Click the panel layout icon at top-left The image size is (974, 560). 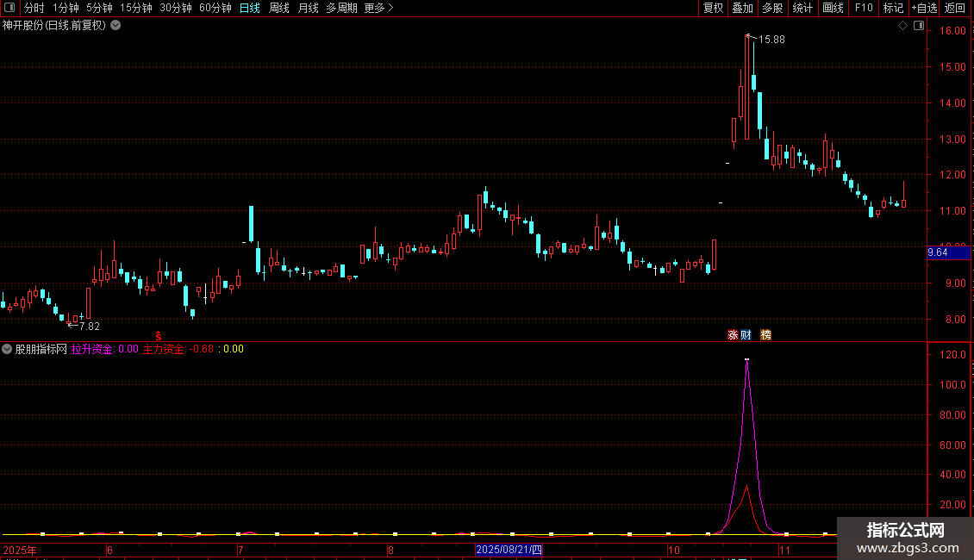point(9,8)
